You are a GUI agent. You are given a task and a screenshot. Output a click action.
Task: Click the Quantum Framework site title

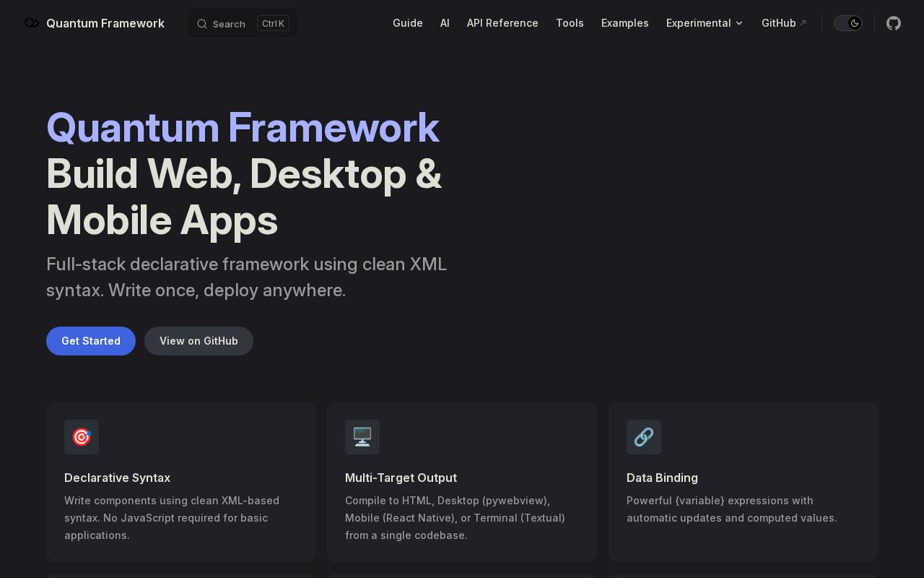[105, 23]
